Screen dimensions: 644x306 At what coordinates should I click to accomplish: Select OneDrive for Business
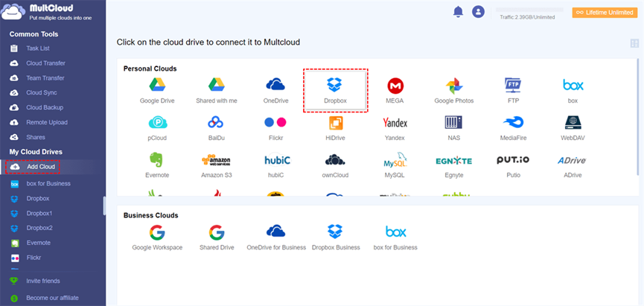coord(276,238)
